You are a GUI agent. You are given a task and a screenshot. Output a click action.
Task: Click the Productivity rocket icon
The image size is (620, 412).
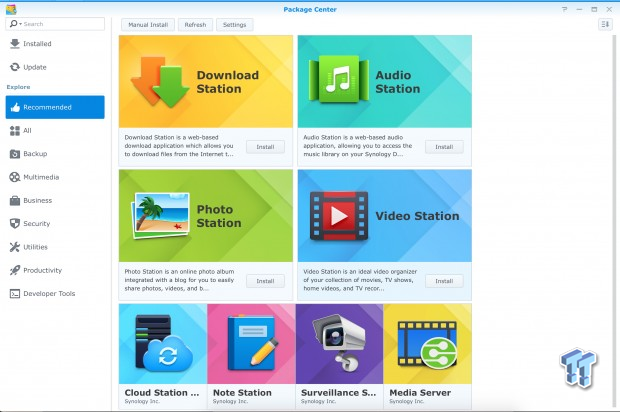coord(15,270)
